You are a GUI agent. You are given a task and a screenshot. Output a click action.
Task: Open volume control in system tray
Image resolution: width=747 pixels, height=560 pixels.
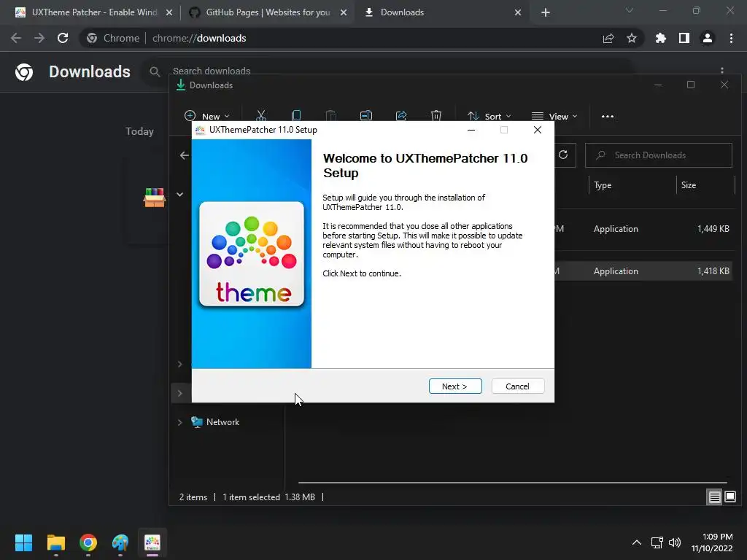(675, 542)
